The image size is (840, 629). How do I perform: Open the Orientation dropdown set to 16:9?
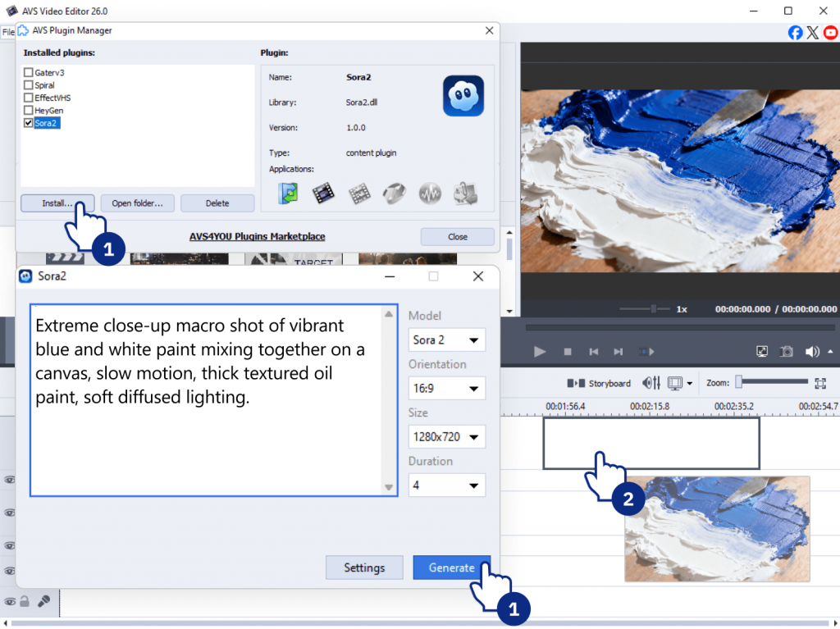[447, 388]
